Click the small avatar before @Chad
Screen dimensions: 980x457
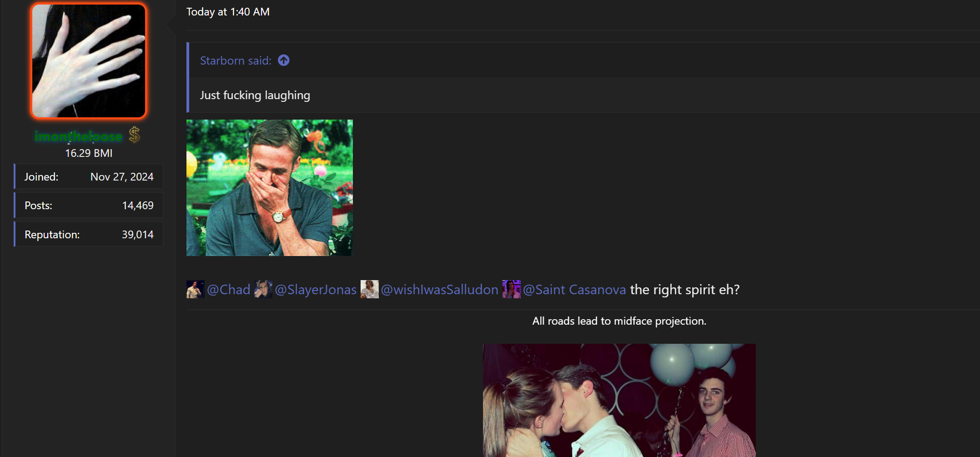pos(195,289)
